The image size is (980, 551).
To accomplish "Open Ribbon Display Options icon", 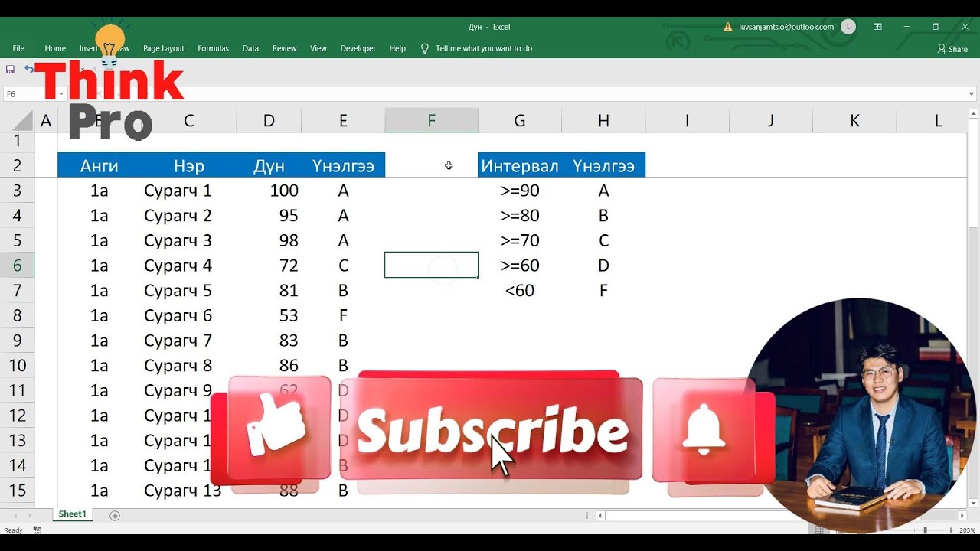I will 877,27.
